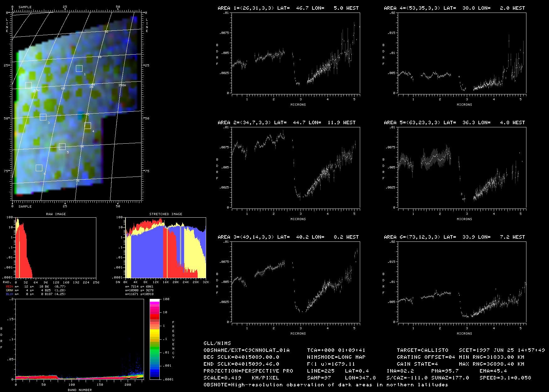Click the 'END SCLK=04015099.46.0' field
The height and width of the screenshot is (392, 549).
pyautogui.click(x=242, y=364)
